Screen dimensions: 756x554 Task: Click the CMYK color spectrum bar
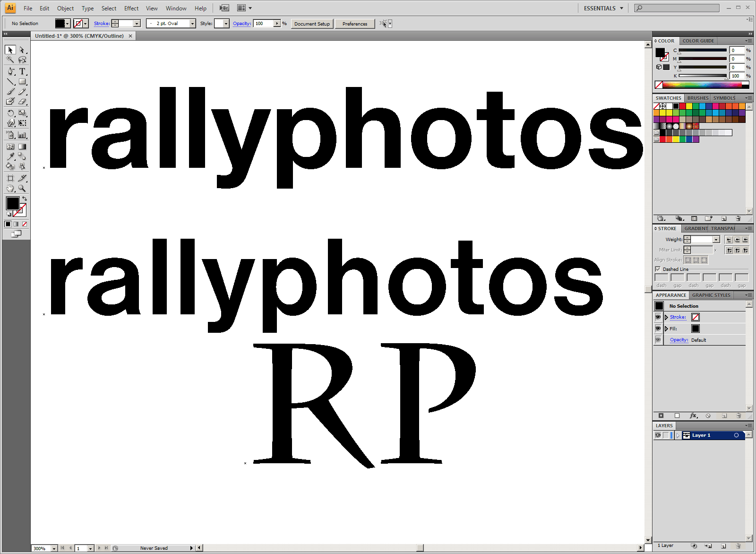pos(702,85)
